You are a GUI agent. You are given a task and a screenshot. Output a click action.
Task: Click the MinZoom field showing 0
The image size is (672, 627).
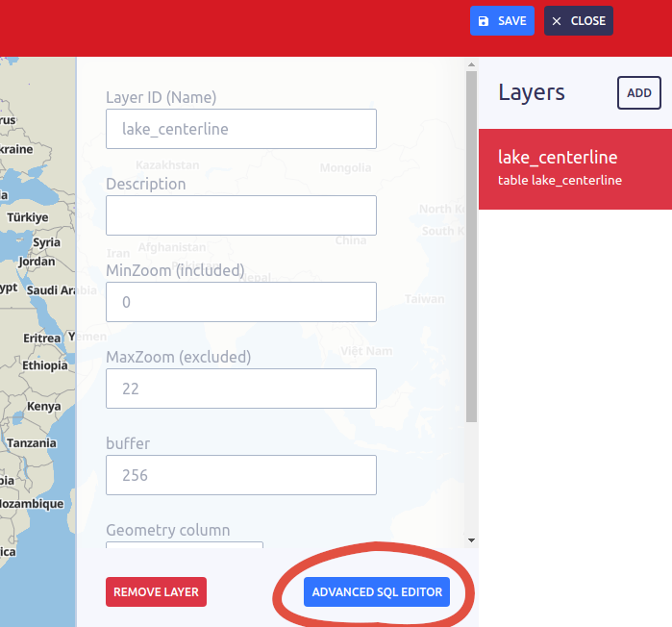tap(240, 302)
